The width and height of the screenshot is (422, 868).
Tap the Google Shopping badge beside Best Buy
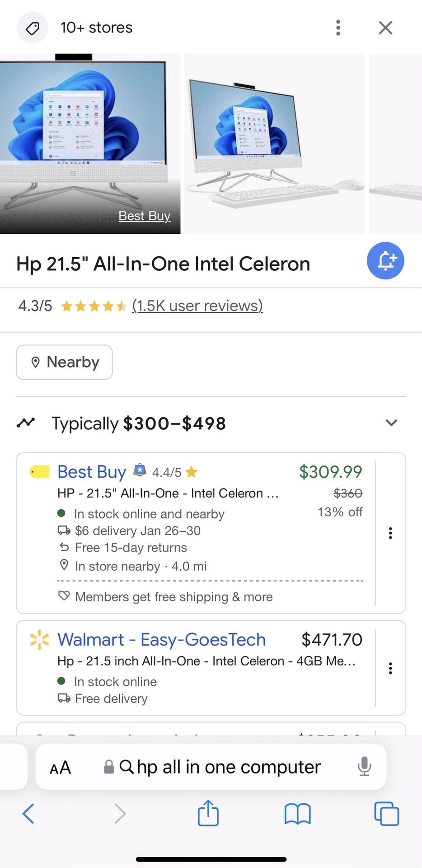pyautogui.click(x=140, y=470)
